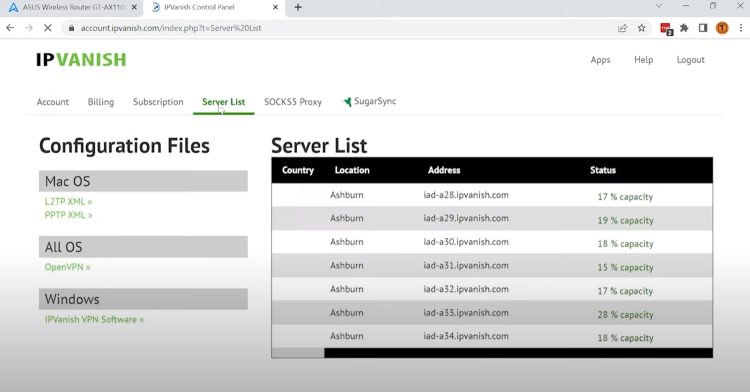
Task: Click the All OS section header
Action: (143, 247)
